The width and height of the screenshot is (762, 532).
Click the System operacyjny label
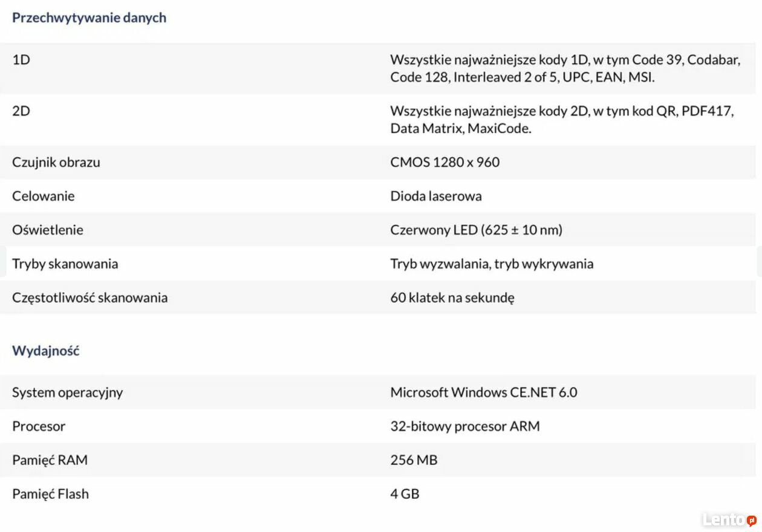point(68,392)
